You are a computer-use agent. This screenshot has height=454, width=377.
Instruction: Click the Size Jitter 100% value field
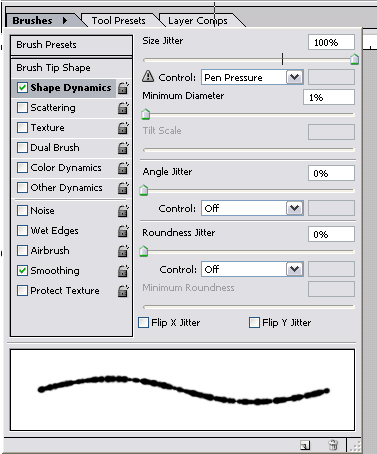click(x=331, y=42)
